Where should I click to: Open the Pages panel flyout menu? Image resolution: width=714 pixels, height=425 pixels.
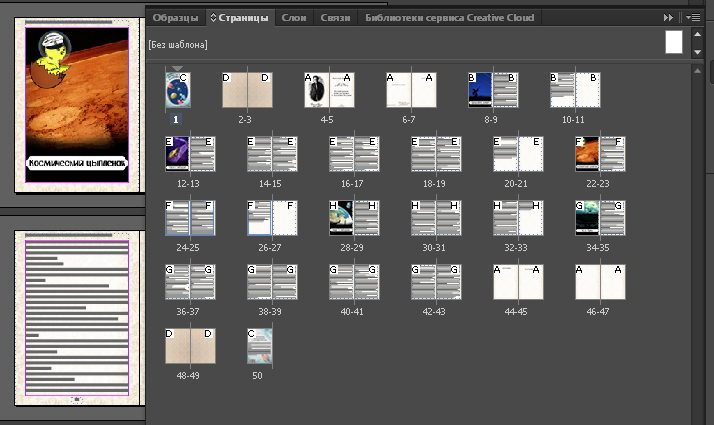694,17
